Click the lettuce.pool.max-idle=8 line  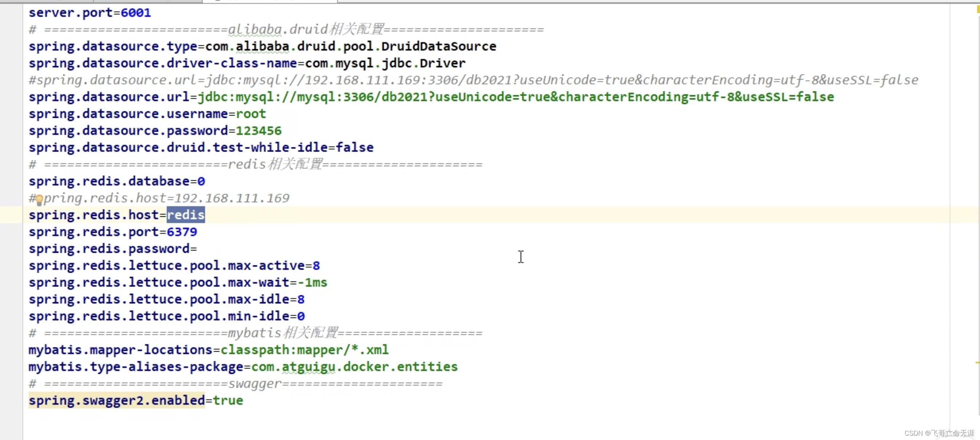pyautogui.click(x=167, y=299)
